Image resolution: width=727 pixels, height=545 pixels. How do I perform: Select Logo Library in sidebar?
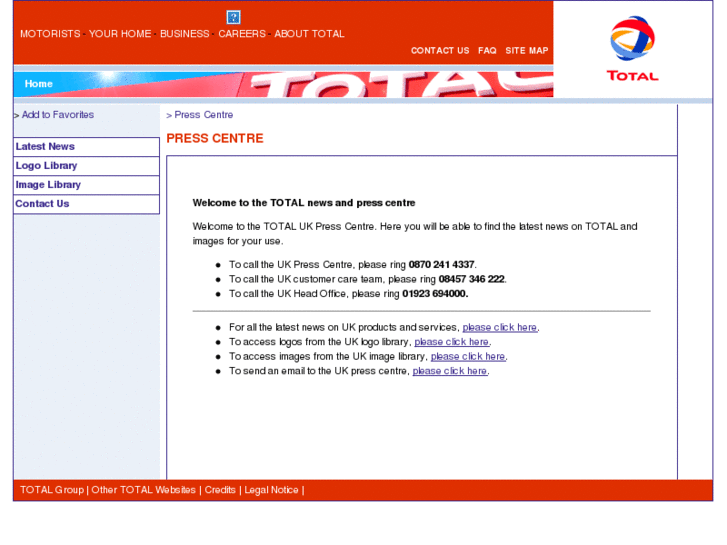pyautogui.click(x=87, y=166)
